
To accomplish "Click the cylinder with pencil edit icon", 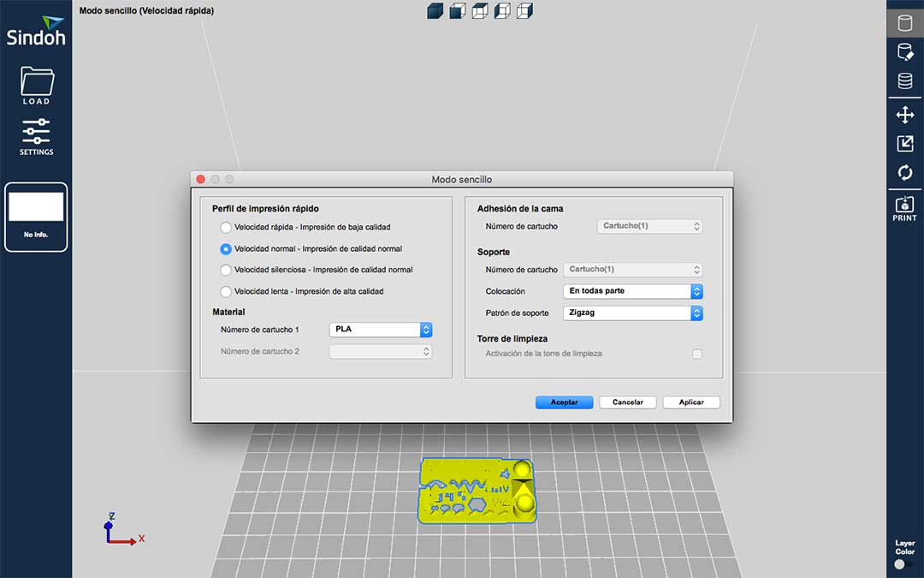I will pyautogui.click(x=905, y=52).
